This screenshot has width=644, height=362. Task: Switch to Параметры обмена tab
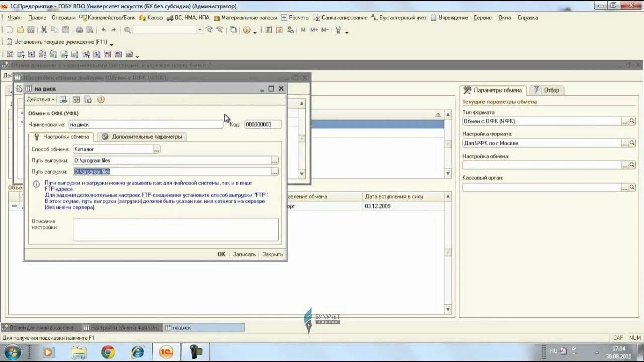pyautogui.click(x=493, y=90)
